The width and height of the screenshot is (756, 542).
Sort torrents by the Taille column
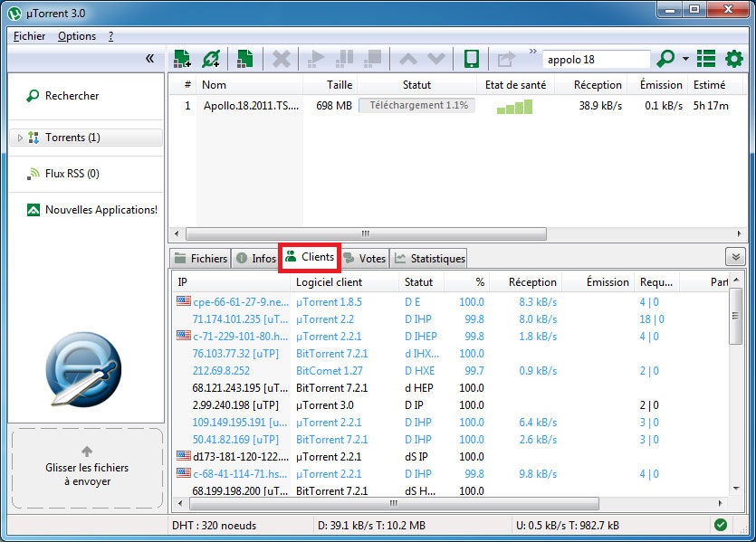point(330,85)
